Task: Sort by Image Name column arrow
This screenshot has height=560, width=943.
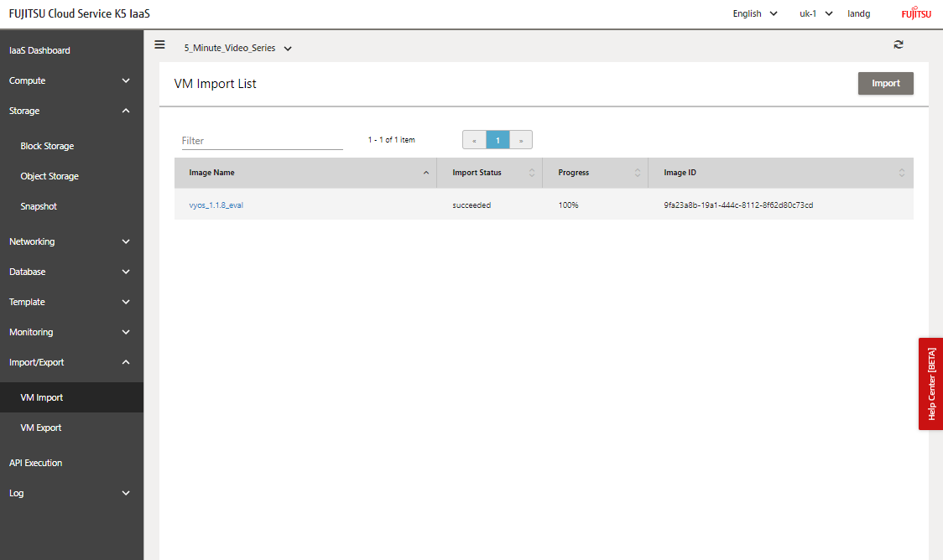Action: pyautogui.click(x=426, y=173)
